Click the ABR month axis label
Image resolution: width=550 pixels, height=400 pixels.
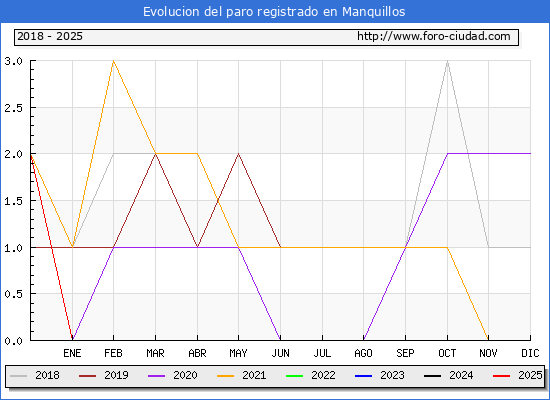click(197, 353)
